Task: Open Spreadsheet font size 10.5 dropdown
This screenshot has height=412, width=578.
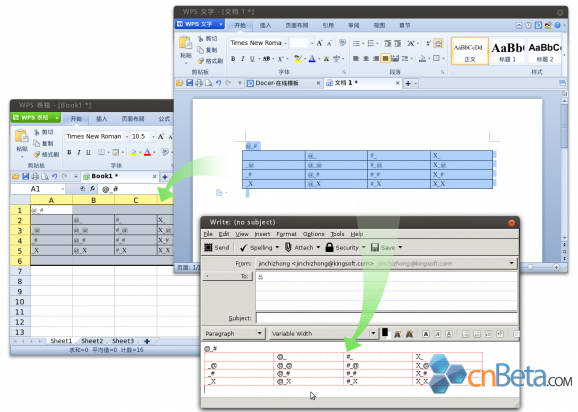Action: point(153,137)
